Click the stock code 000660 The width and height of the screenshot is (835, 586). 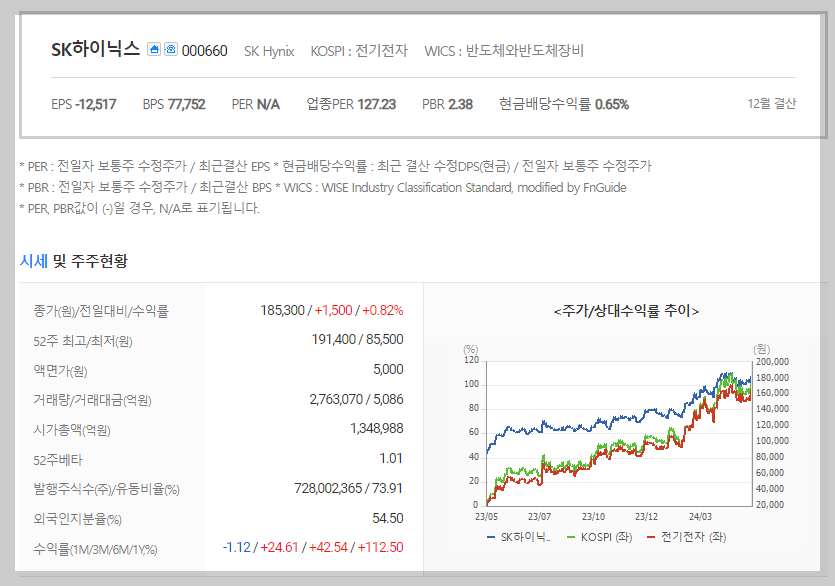[204, 51]
